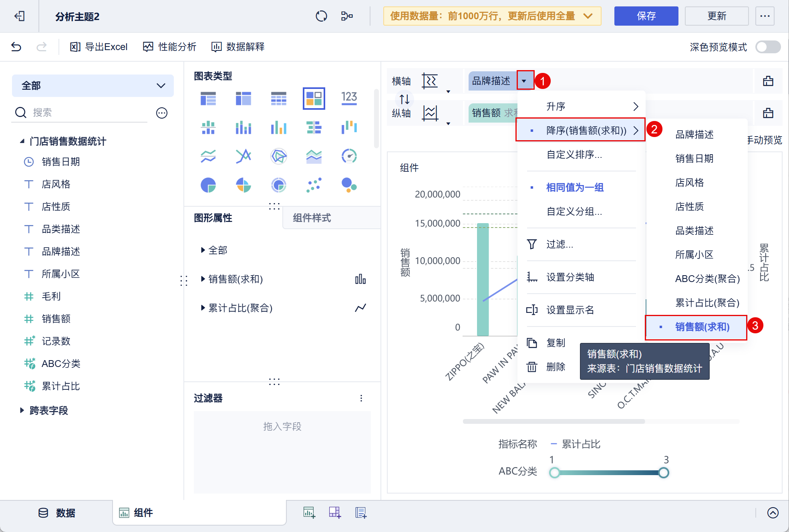The width and height of the screenshot is (789, 532).
Task: Open the 全部 dropdown selector
Action: coord(93,85)
